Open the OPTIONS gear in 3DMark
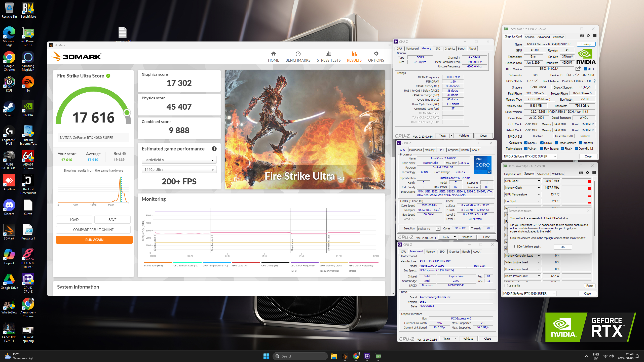Screen dimensions: 644x362 pos(376,57)
